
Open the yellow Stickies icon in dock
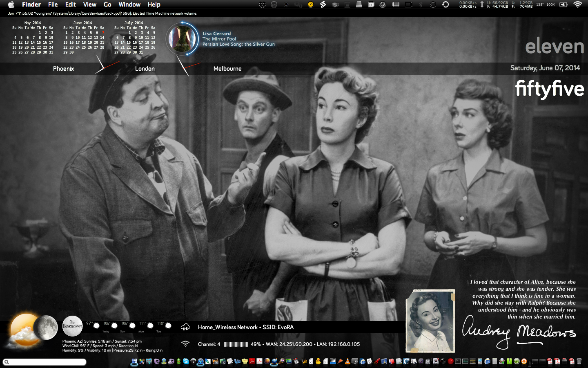pyautogui.click(x=245, y=361)
